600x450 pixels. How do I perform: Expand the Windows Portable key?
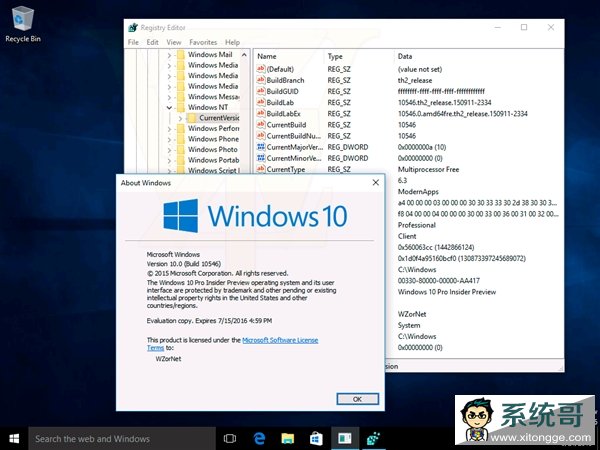point(169,161)
